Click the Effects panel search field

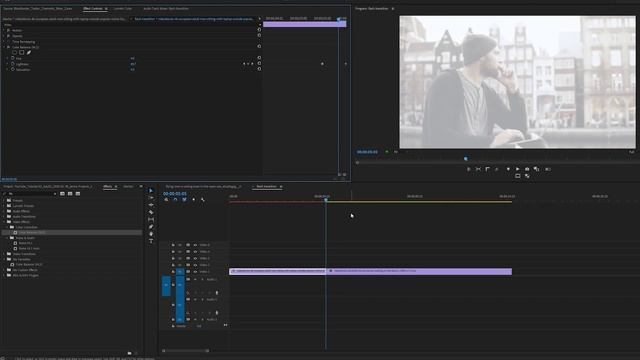[31, 194]
